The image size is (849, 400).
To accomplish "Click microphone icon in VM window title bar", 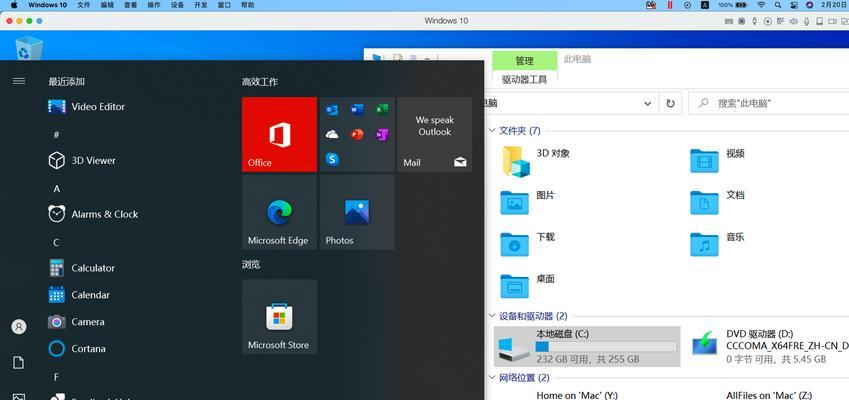I will point(807,21).
